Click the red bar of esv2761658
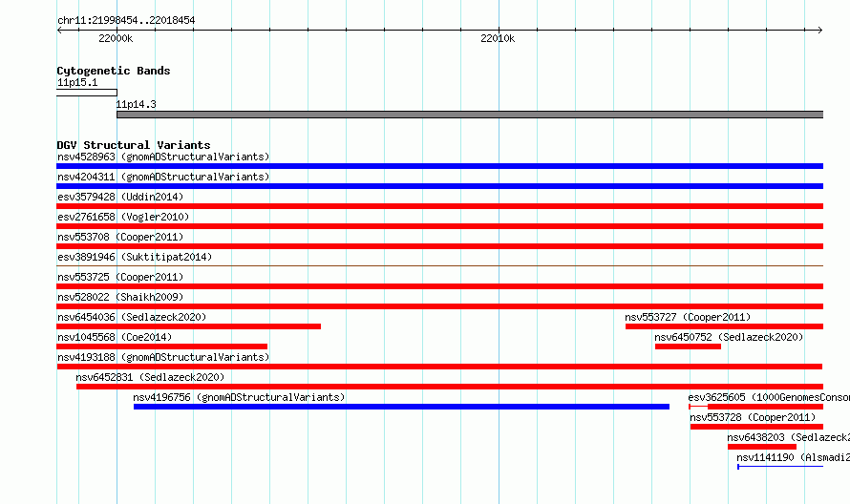Viewport: 850px width, 504px height. pos(440,226)
